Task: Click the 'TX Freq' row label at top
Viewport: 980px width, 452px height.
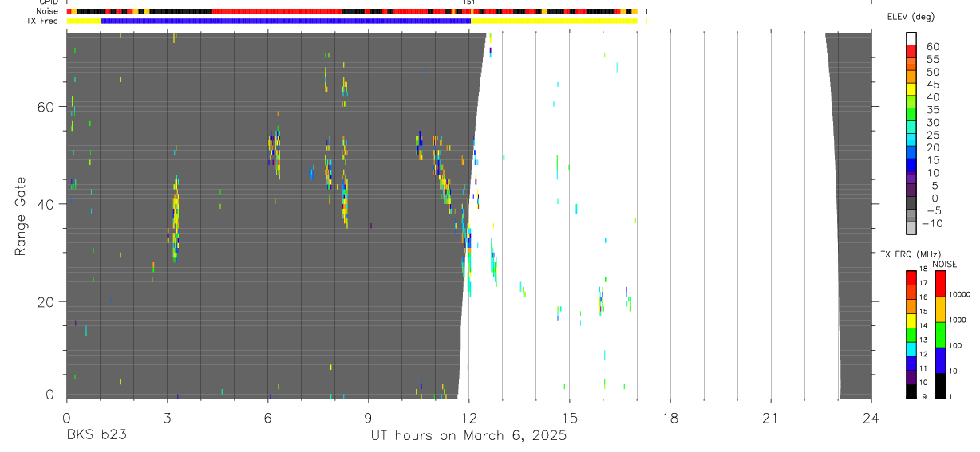Action: pyautogui.click(x=44, y=21)
